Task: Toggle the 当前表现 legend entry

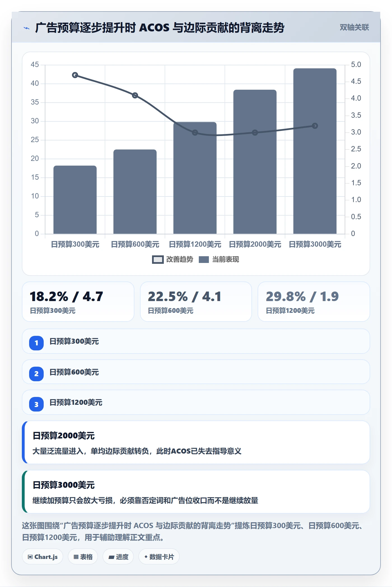Action: 219,260
